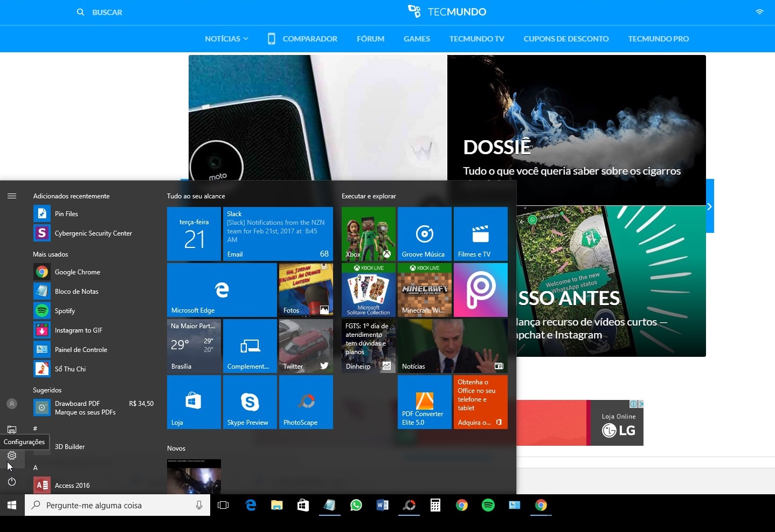Open the Microsoft Edge tile
The width and height of the screenshot is (775, 532).
coord(222,290)
